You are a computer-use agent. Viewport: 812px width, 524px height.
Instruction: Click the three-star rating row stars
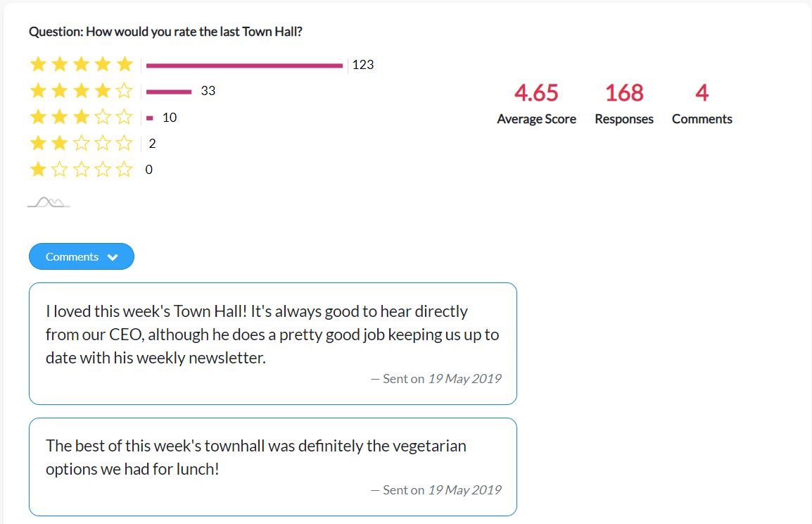pos(82,117)
